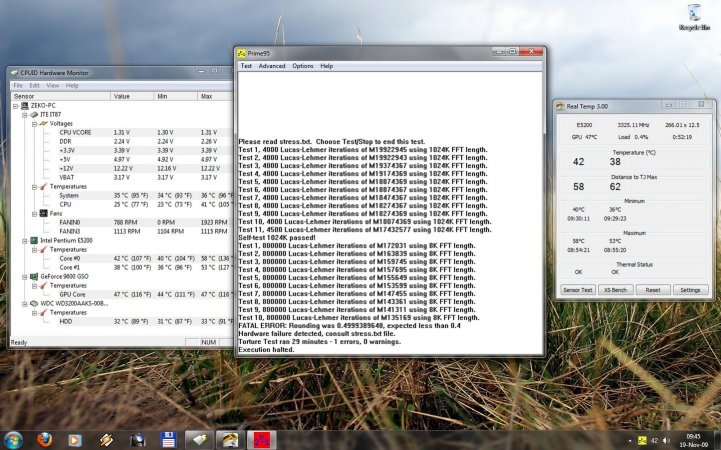
Task: Open the Winamp lightning bolt taskbar icon
Action: pos(106,440)
